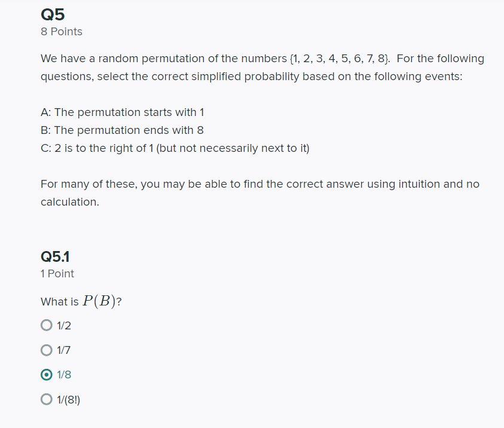Click the radio button next to 1/2
This screenshot has height=428, width=504.
point(46,325)
